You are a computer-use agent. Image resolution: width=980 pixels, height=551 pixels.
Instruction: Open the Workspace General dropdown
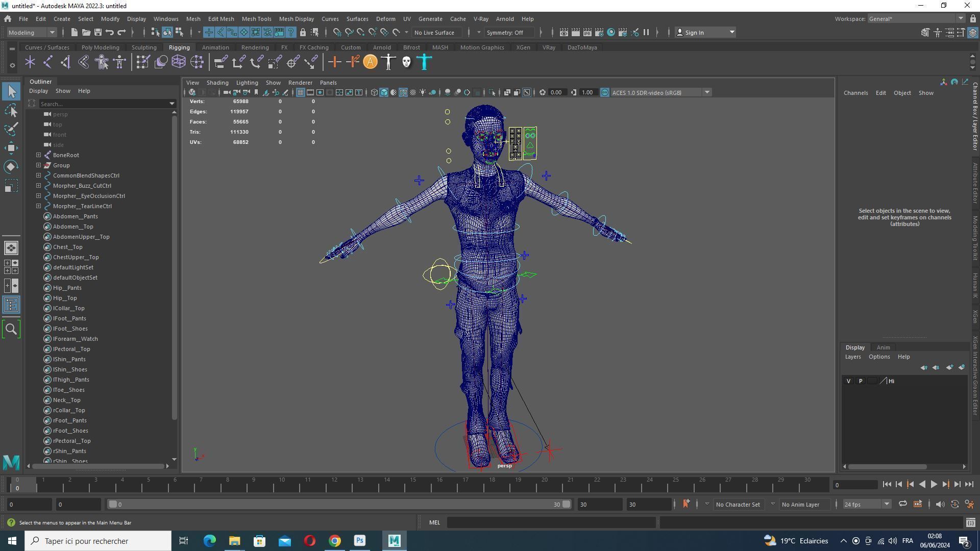point(916,19)
